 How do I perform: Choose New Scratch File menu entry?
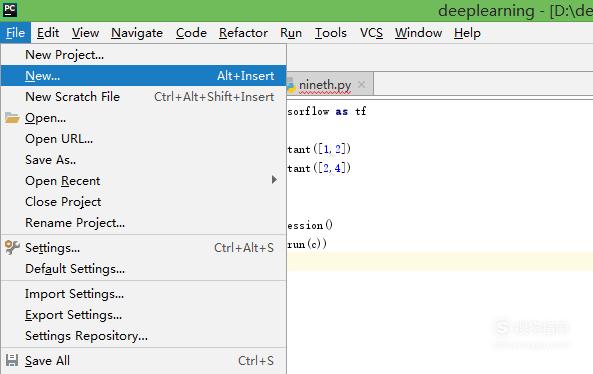(143, 97)
